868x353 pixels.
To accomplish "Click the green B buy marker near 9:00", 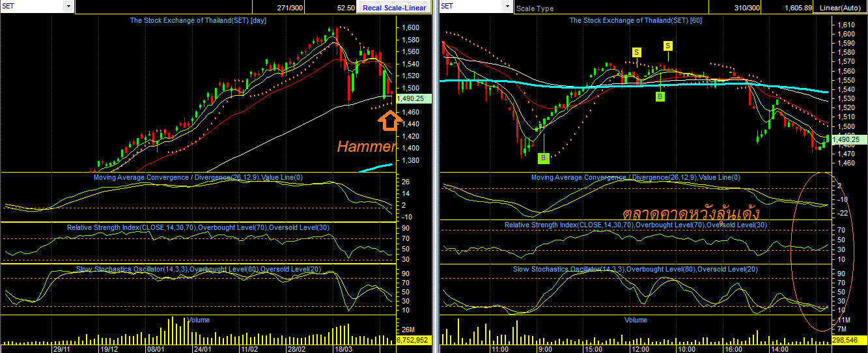I will point(543,157).
